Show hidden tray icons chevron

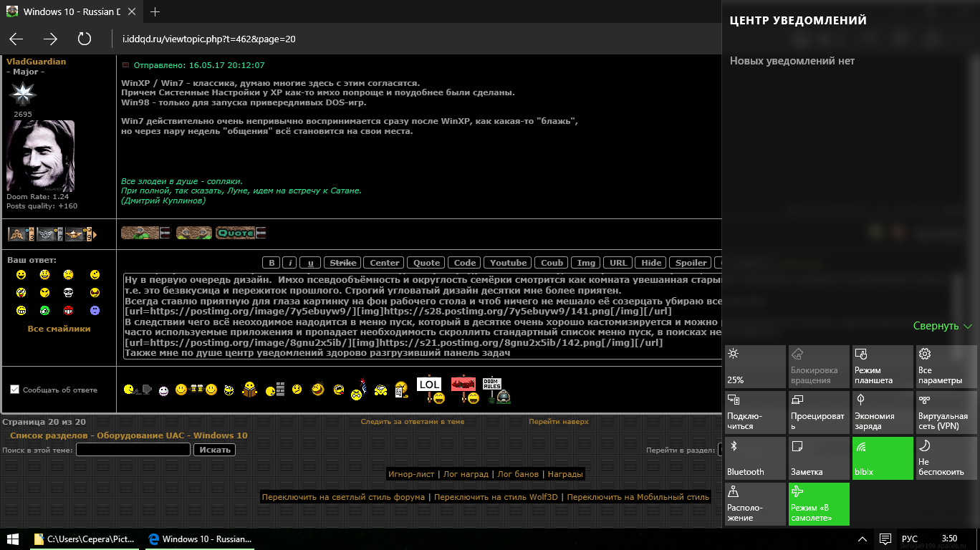coord(863,539)
